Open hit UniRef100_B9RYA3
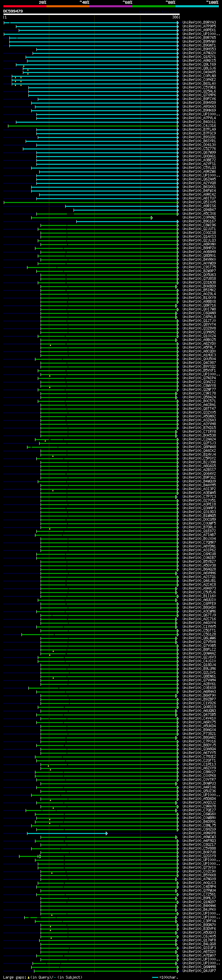This screenshot has width=222, height=980. click(199, 23)
